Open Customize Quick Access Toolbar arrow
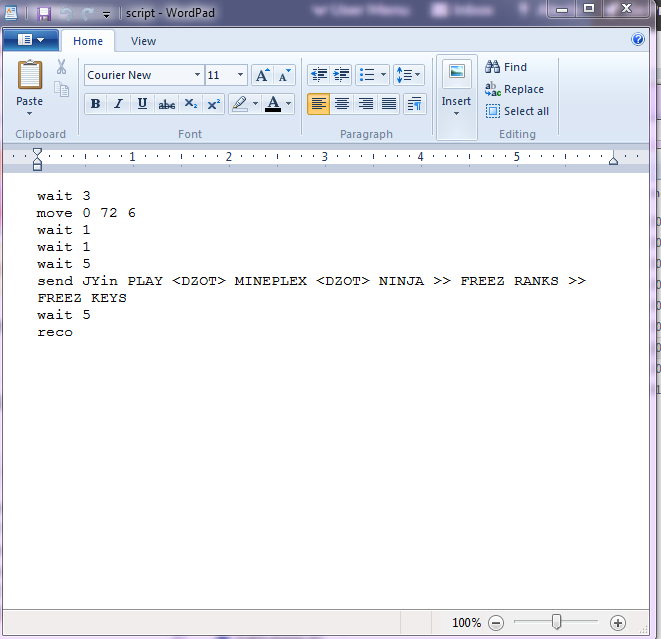This screenshot has height=639, width=661. tap(107, 15)
